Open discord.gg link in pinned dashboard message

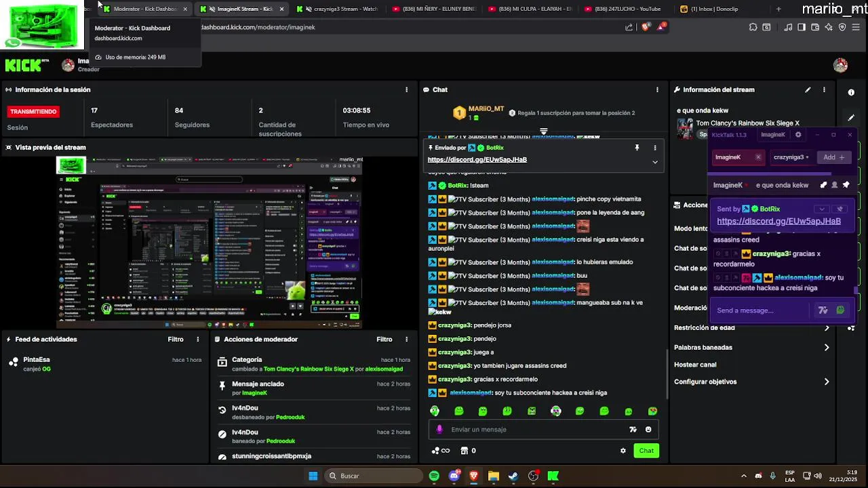(477, 160)
